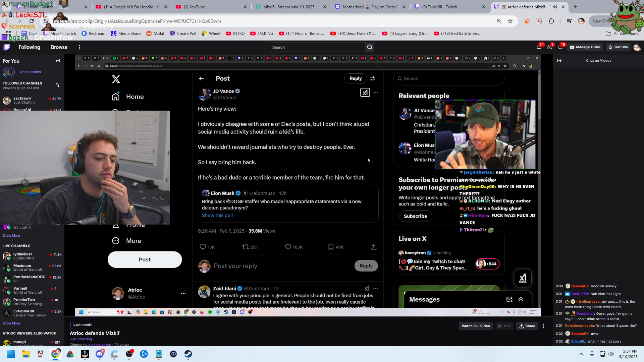Open the Create Poll bookmark

(x=183, y=33)
